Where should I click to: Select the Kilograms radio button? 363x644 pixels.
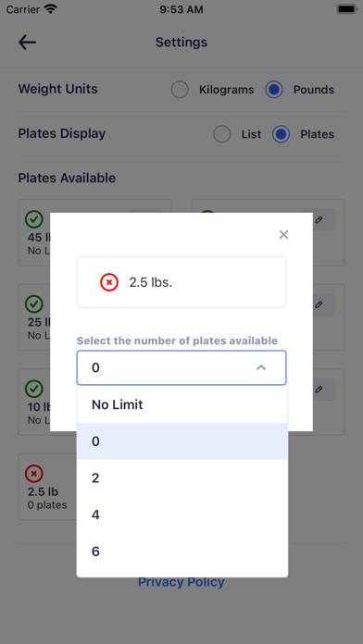coord(180,90)
